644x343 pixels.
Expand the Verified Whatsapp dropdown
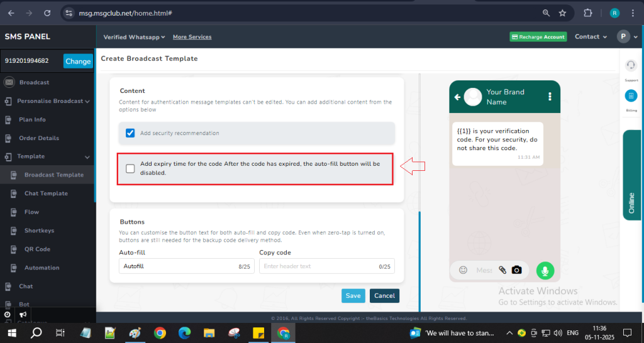pyautogui.click(x=134, y=37)
